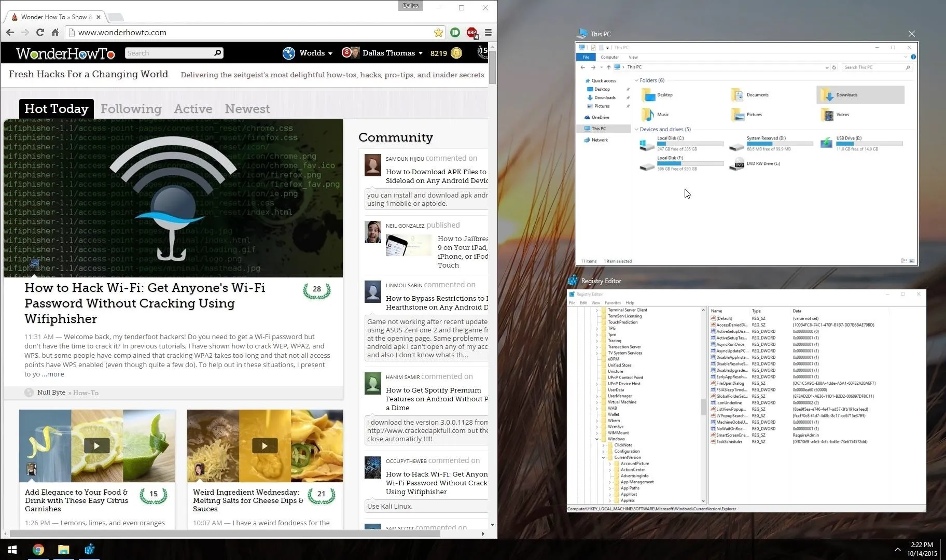Click the Chrome address bar URL
The width and height of the screenshot is (946, 560).
(122, 32)
